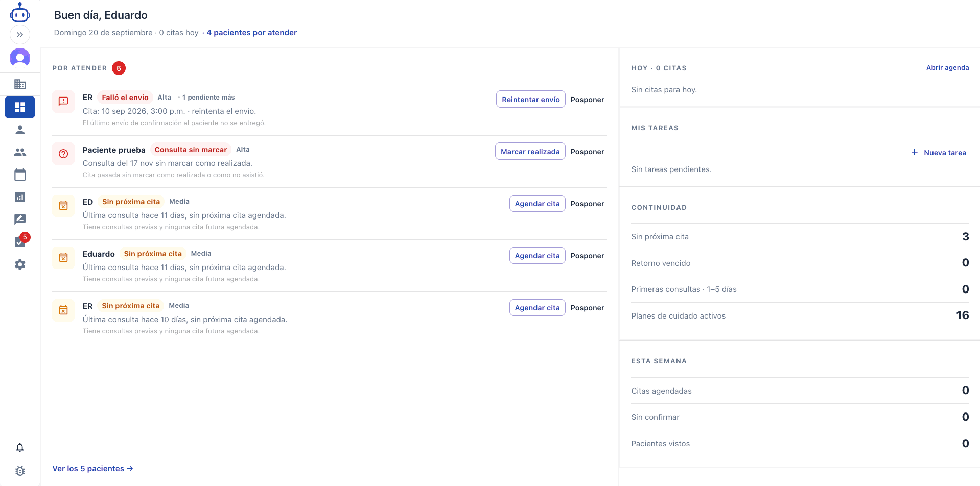
Task: Click question mark icon for Paciente prueba
Action: [63, 154]
